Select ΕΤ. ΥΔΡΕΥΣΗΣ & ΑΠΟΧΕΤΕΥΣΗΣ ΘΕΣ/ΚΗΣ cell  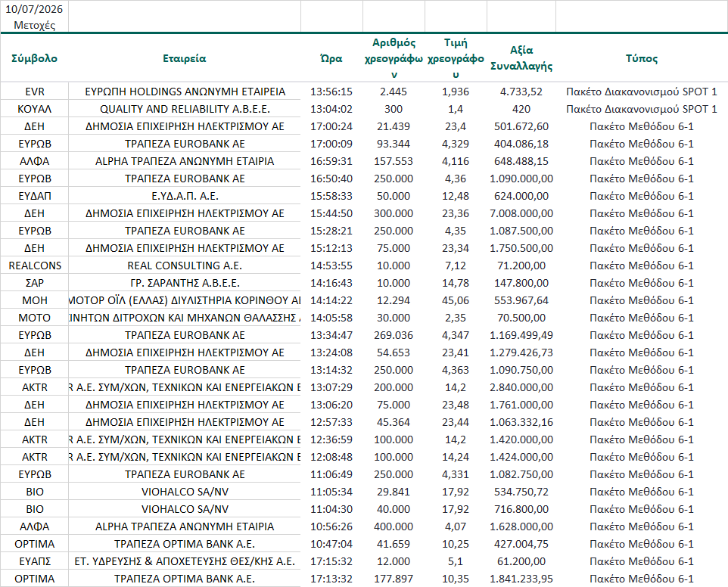click(x=185, y=561)
